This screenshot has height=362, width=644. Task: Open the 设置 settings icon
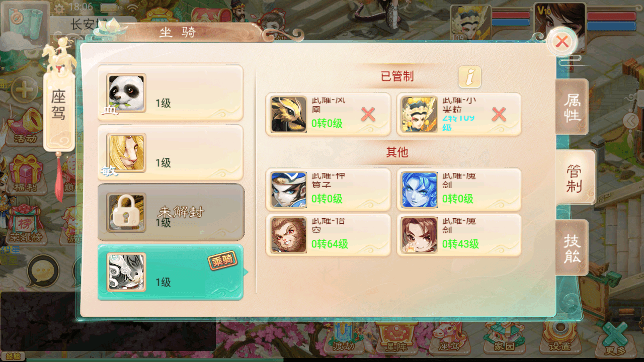point(560,337)
